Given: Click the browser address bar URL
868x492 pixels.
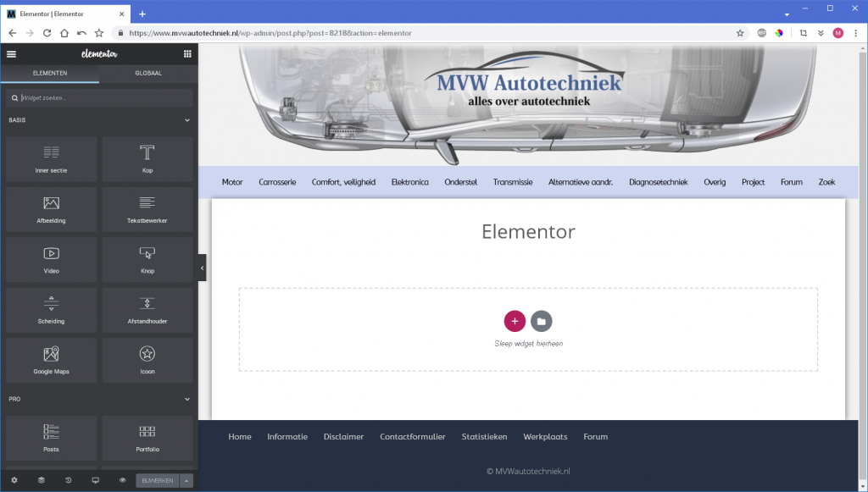Looking at the screenshot, I should [x=270, y=33].
